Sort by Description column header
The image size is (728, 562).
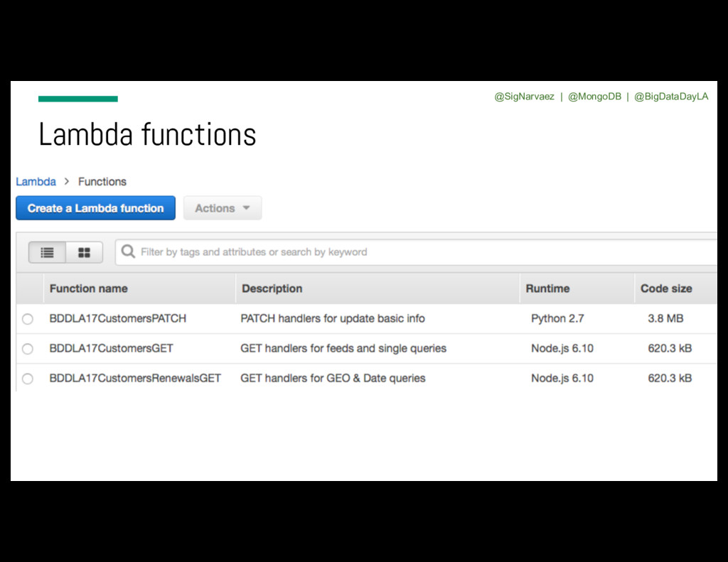point(272,288)
